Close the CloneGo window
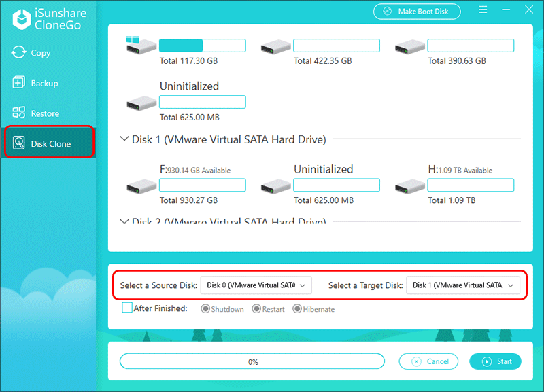544x392 pixels. pyautogui.click(x=529, y=10)
